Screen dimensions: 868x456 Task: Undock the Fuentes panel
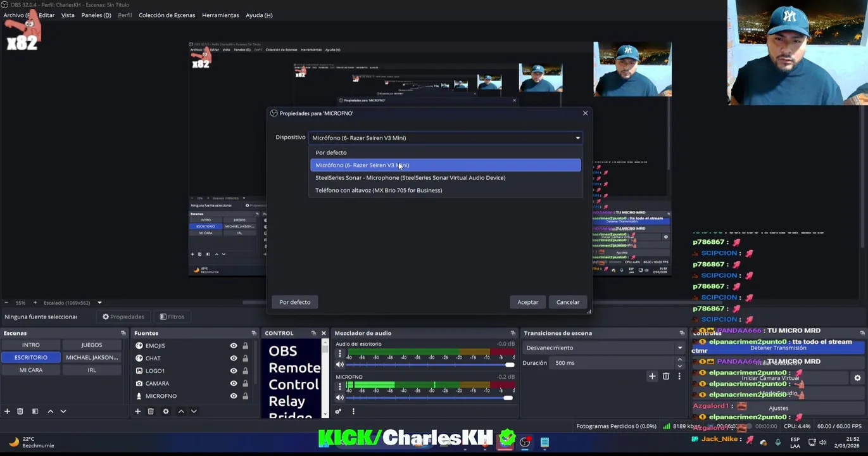(x=254, y=333)
